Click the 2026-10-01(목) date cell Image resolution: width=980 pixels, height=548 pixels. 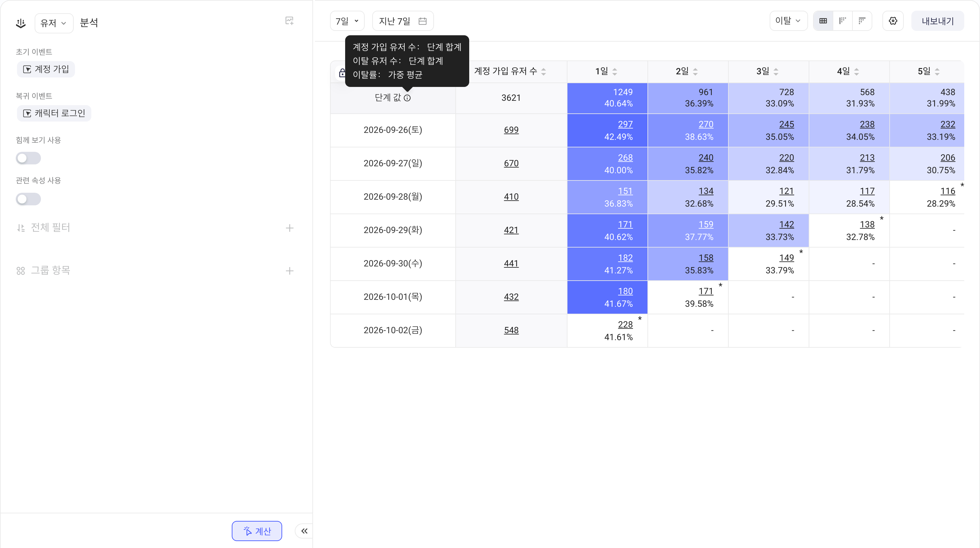(393, 297)
